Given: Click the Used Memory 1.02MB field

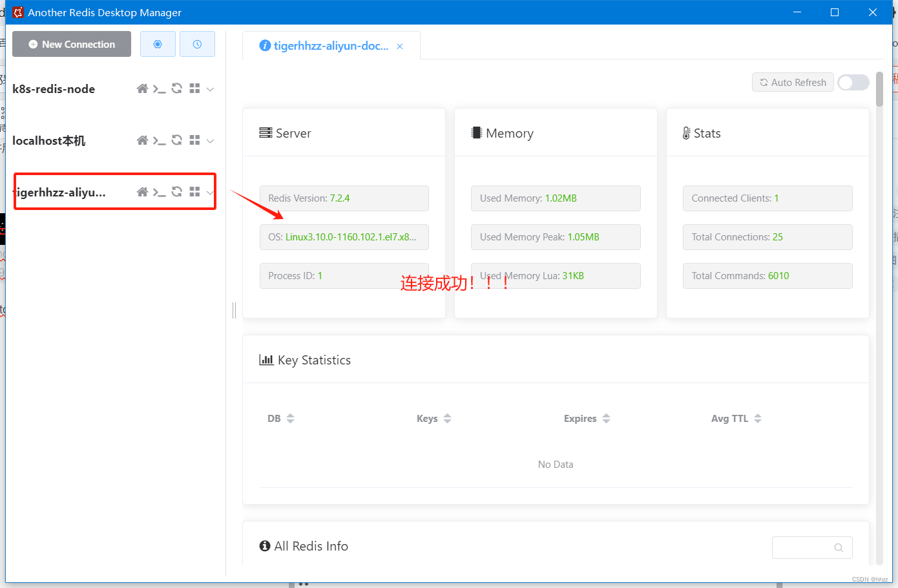Looking at the screenshot, I should tap(556, 198).
